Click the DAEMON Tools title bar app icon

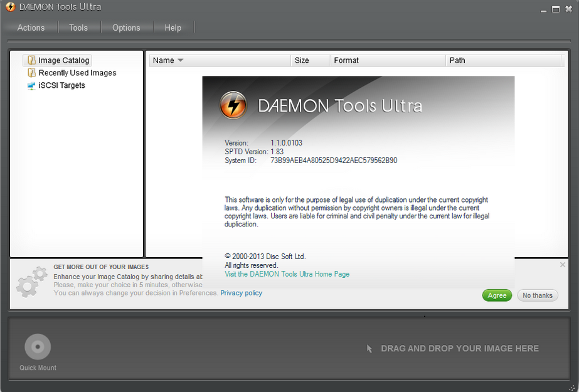point(10,7)
